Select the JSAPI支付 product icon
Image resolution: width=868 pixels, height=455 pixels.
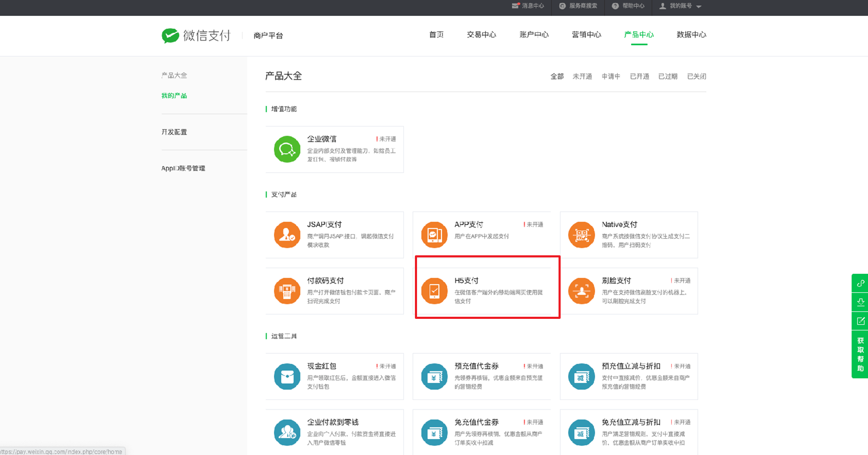click(x=287, y=235)
